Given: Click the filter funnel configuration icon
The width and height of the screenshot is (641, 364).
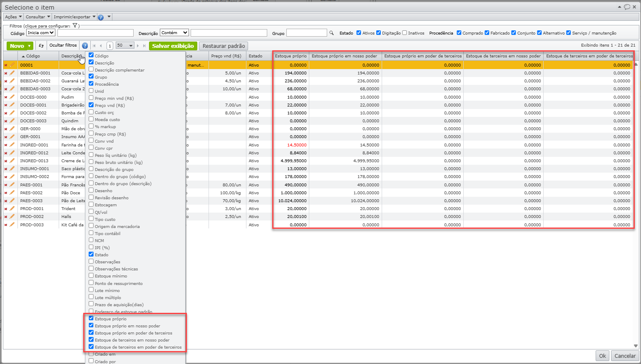Looking at the screenshot, I should tap(75, 26).
